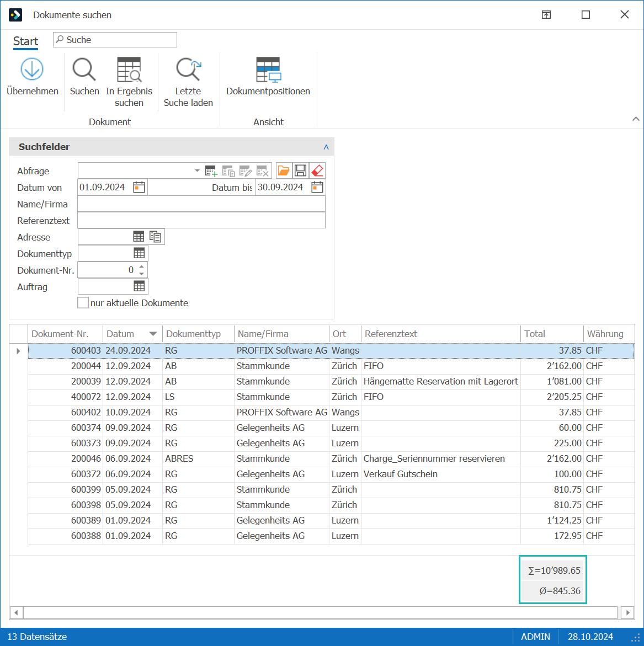
Task: Increase the Dokument-Nr. value by one
Action: (141, 266)
